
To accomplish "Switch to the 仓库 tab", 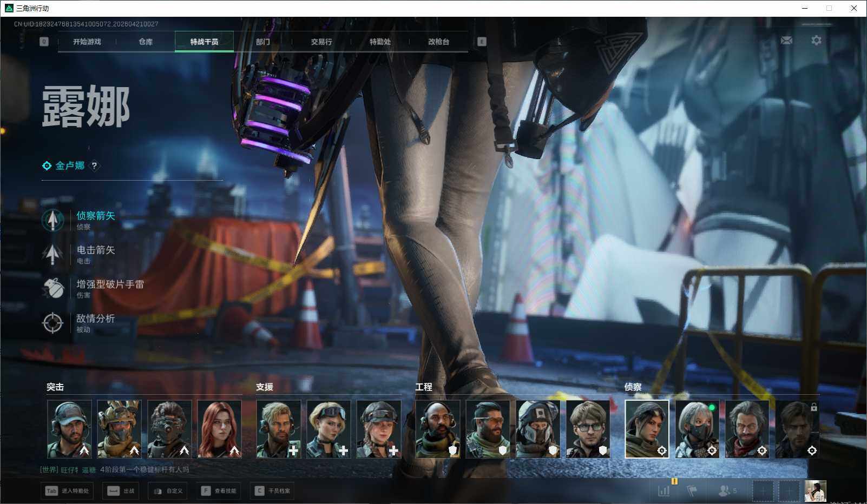I will click(x=146, y=42).
